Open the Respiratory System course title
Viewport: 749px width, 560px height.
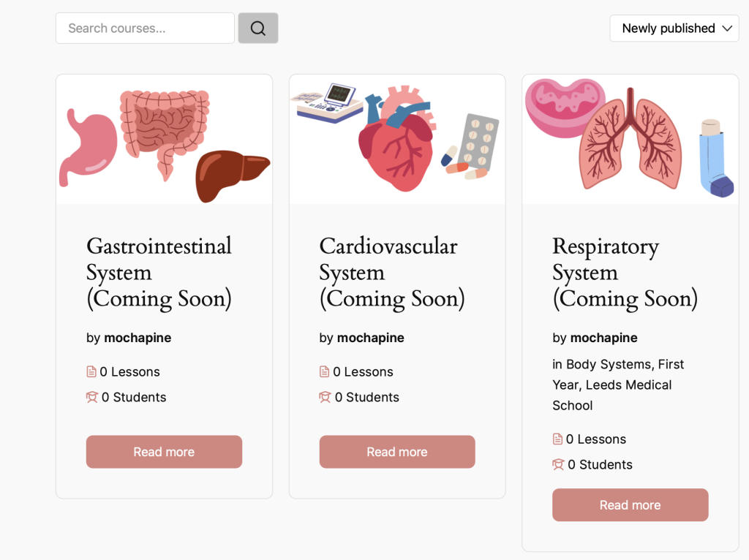[x=625, y=273]
